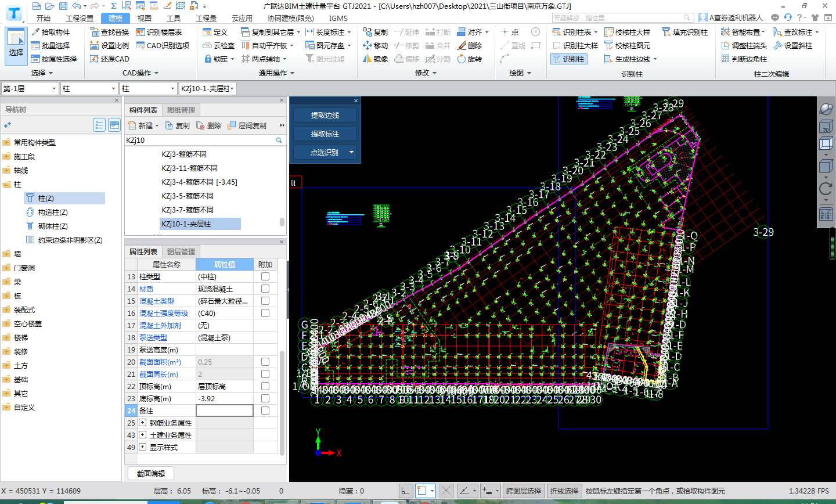Expand the CAD操作 group dropdown
Image resolution: width=836 pixels, height=504 pixels.
[x=157, y=73]
